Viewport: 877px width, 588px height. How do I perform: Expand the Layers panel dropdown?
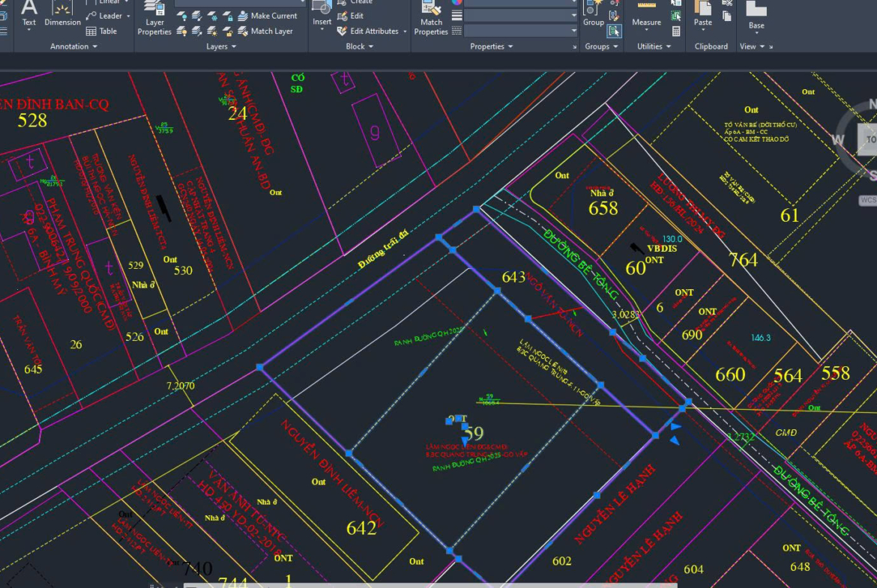click(221, 46)
